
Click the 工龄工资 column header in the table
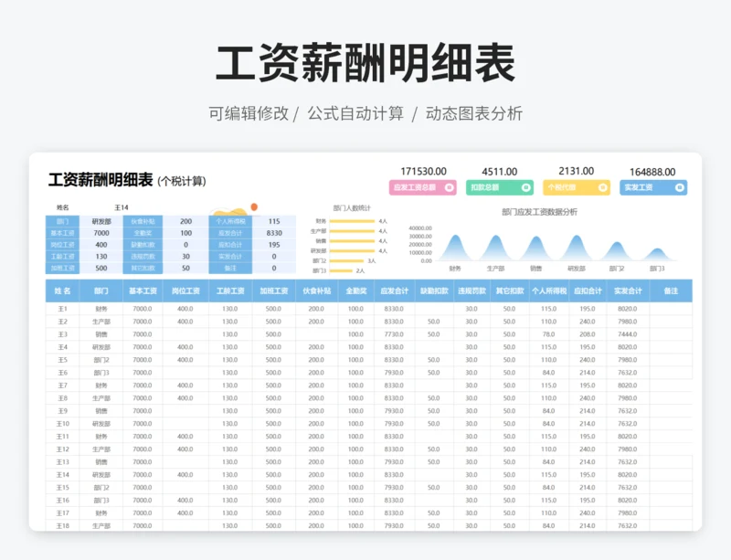pos(230,291)
